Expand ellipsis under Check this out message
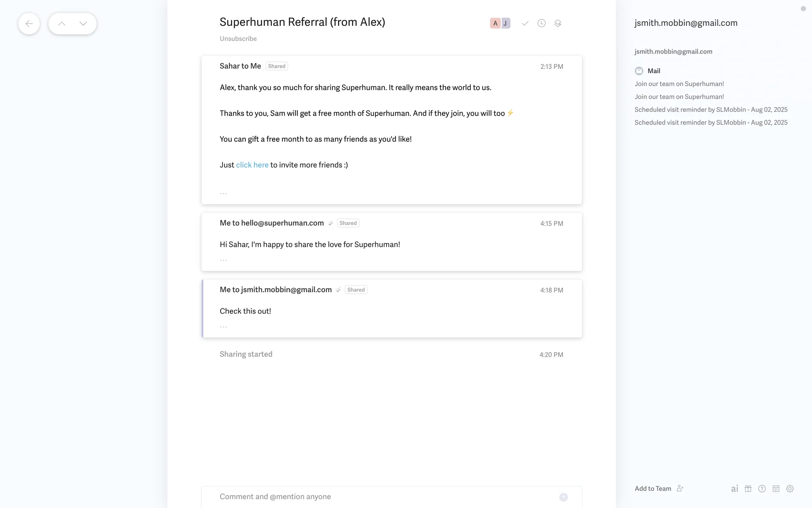This screenshot has width=812, height=508. pos(223,326)
